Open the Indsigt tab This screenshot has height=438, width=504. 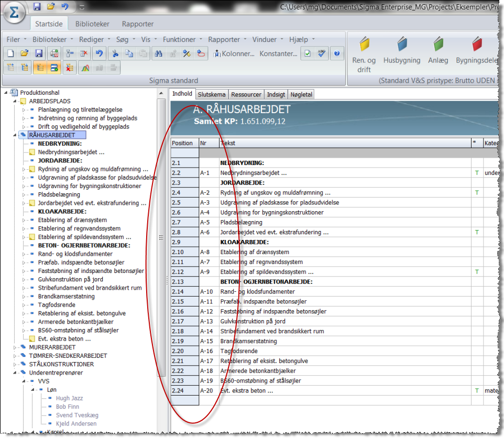[276, 94]
